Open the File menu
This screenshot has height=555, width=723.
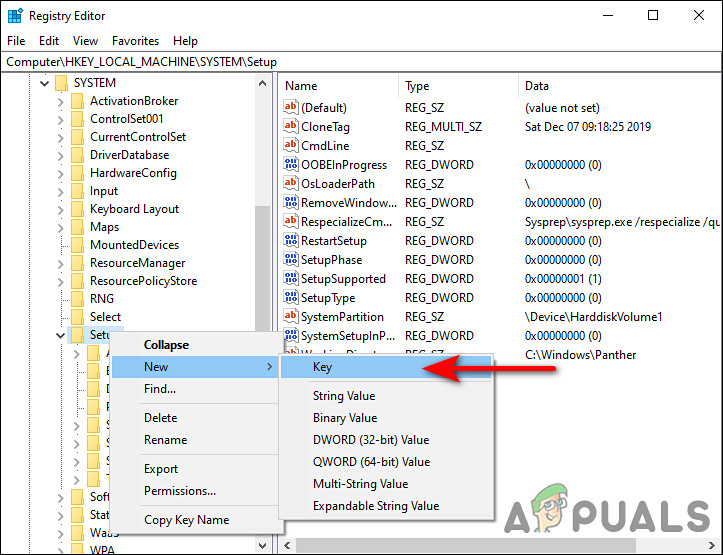click(16, 41)
